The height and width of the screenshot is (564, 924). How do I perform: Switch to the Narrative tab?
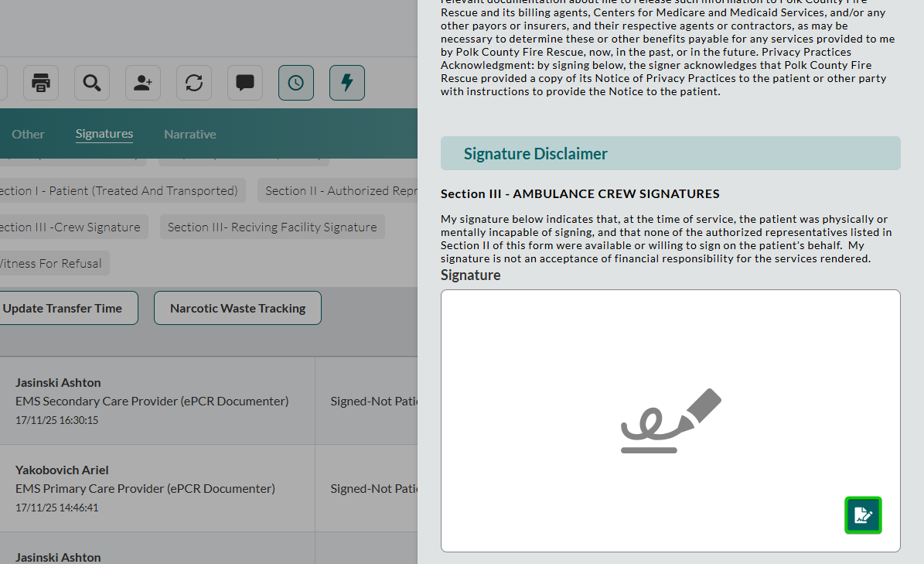(x=189, y=134)
